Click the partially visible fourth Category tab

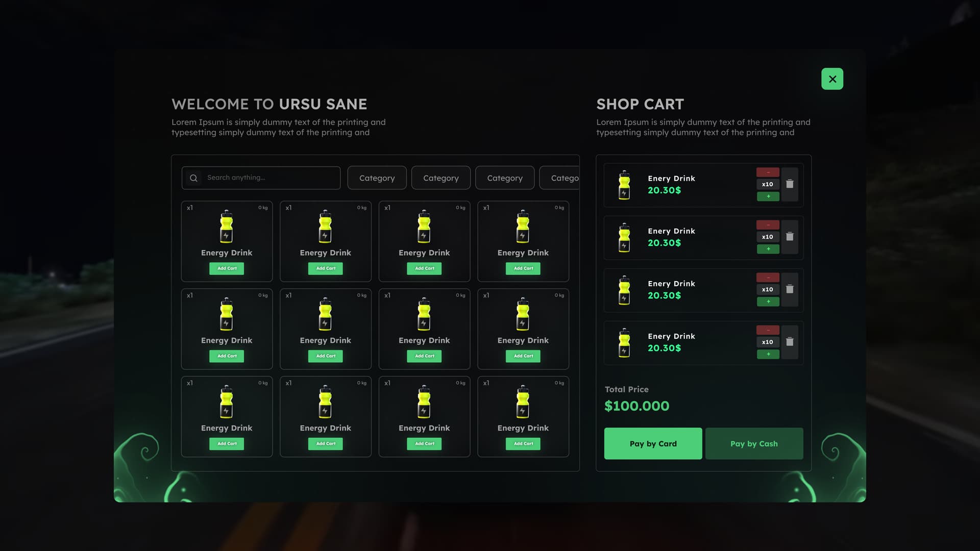(x=561, y=178)
